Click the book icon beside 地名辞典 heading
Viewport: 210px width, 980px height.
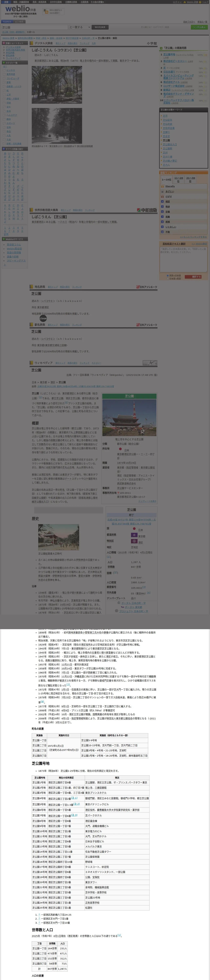tap(31, 287)
